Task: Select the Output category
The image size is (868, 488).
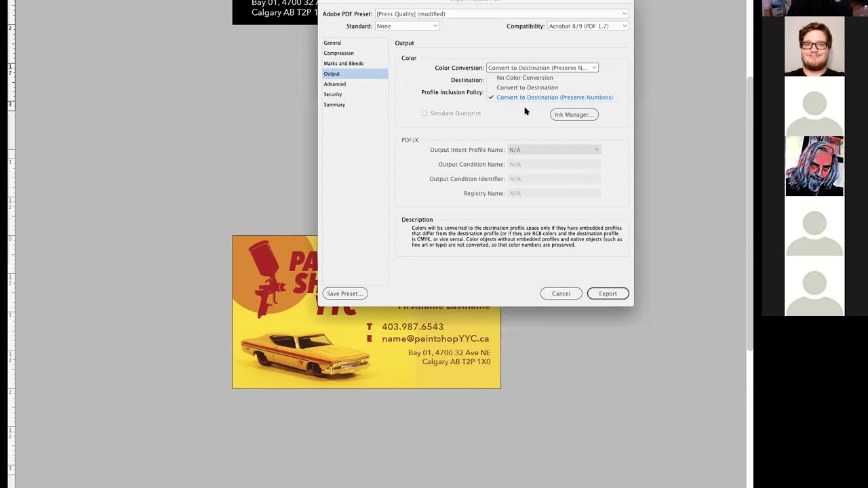Action: point(355,73)
